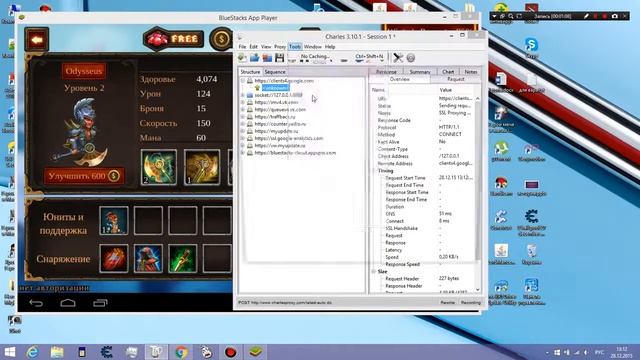Open the File menu in Charles
The width and height of the screenshot is (640, 360).
(x=242, y=47)
